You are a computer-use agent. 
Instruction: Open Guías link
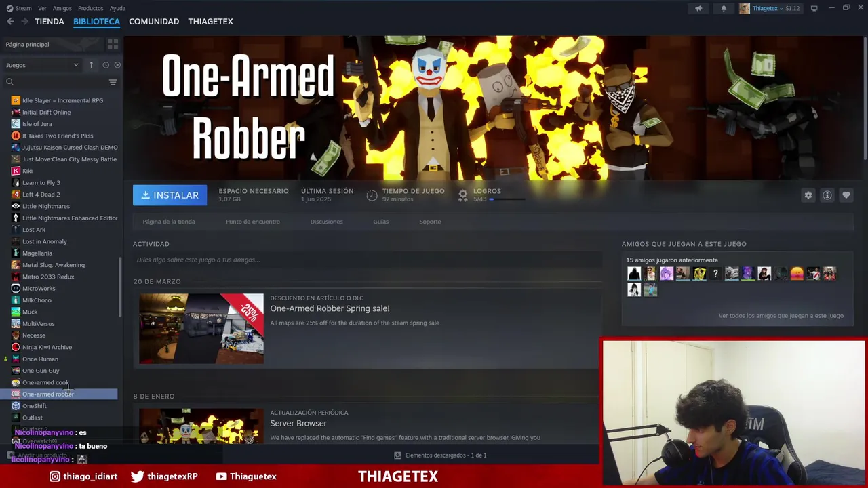pyautogui.click(x=381, y=222)
